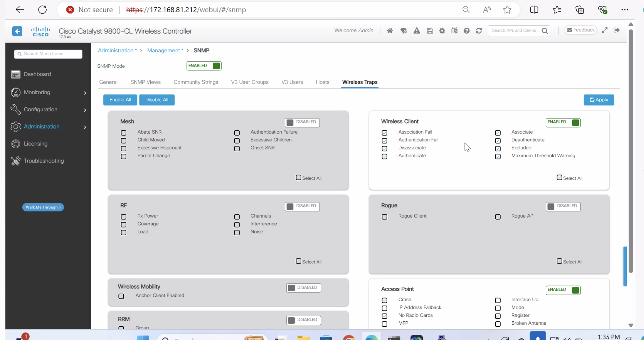This screenshot has height=340, width=644.
Task: Open settings with the gear icon
Action: [x=442, y=31]
